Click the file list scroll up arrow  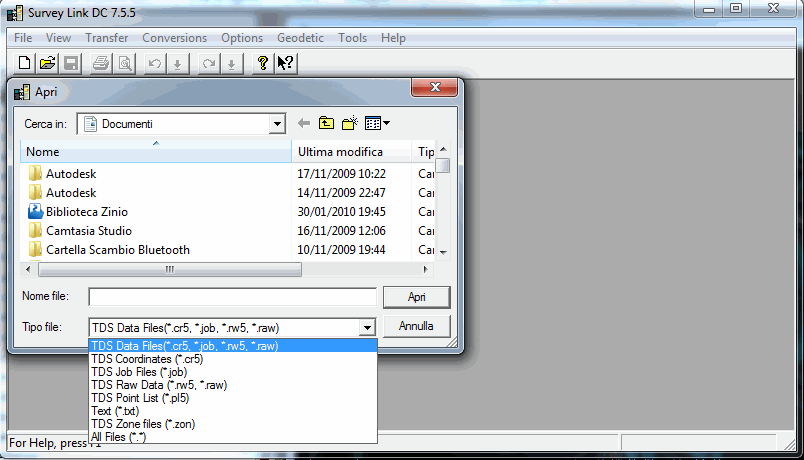444,149
